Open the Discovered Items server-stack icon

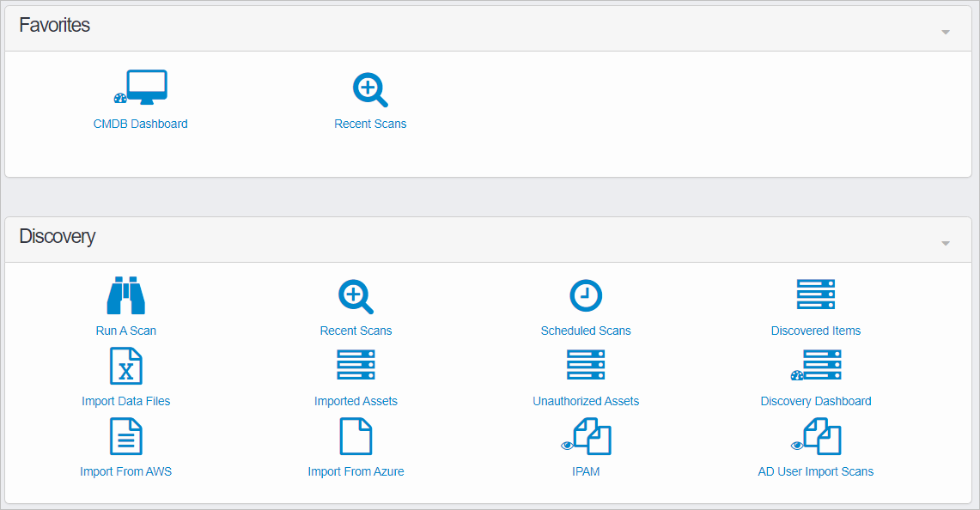(x=815, y=294)
